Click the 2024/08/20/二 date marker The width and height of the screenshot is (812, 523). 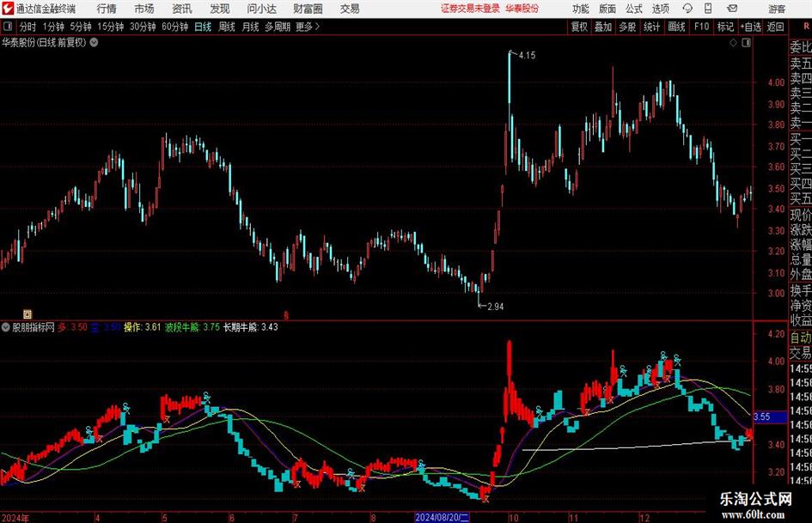pos(443,518)
